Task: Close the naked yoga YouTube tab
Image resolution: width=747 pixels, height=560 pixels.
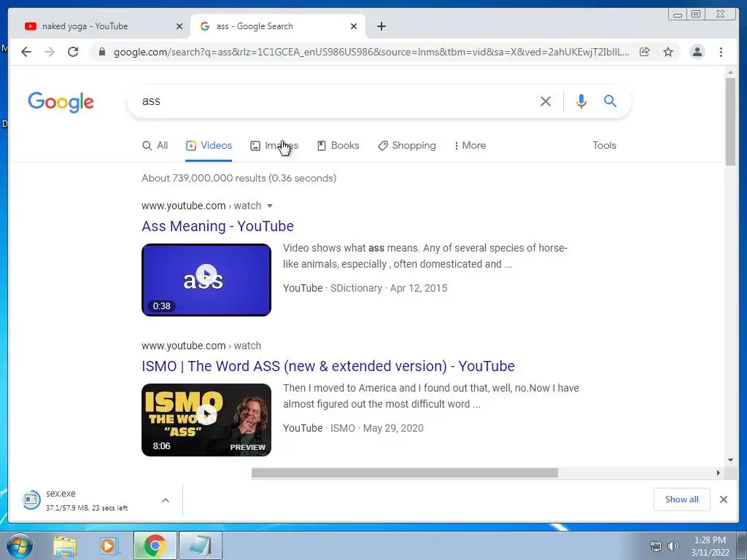Action: point(179,26)
